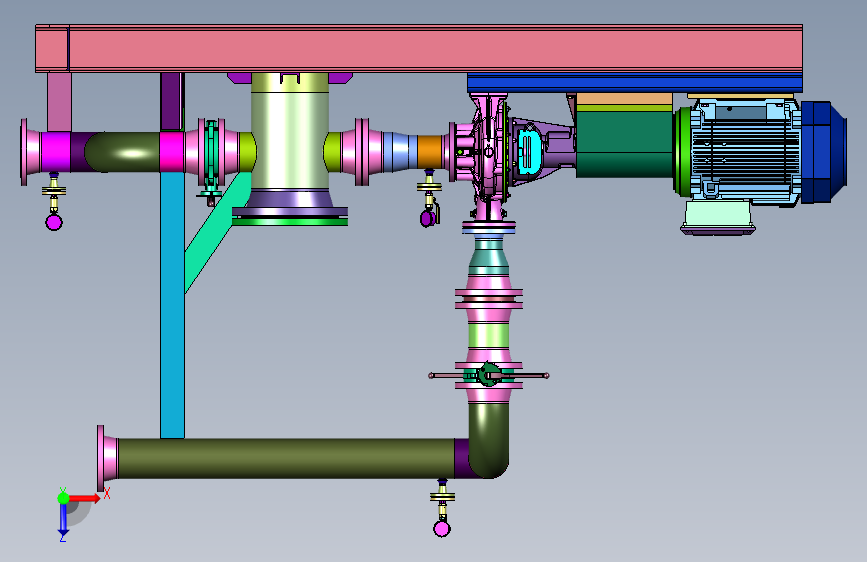
Task: Select the teal reducer below the pump discharge
Action: [489, 257]
